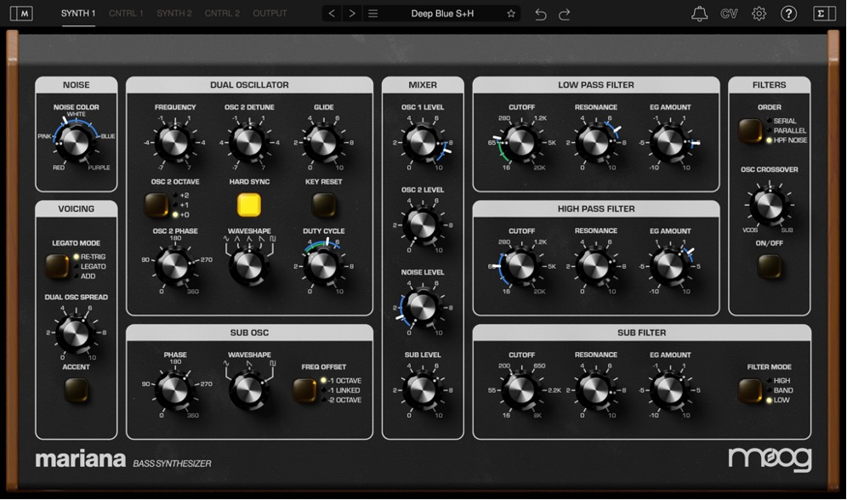Click the Low Pass Filter EG Amount knob
Viewport: 847px width, 500px height.
[x=670, y=142]
